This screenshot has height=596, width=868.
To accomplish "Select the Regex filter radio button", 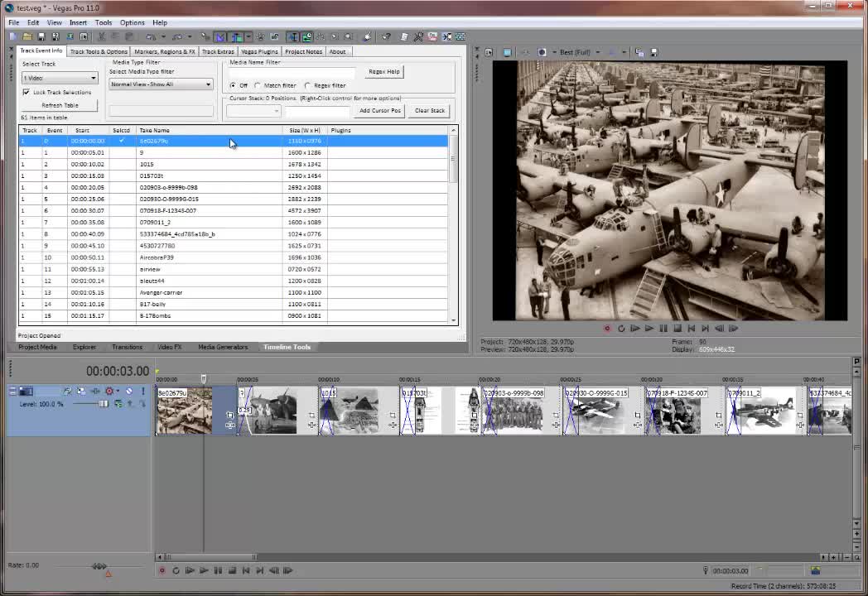I will 307,85.
